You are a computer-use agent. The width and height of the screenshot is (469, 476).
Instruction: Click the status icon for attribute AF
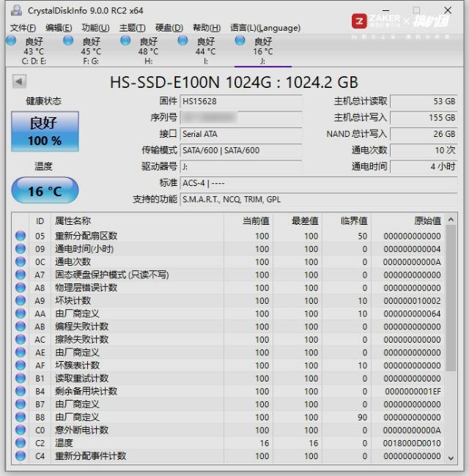[x=21, y=365]
